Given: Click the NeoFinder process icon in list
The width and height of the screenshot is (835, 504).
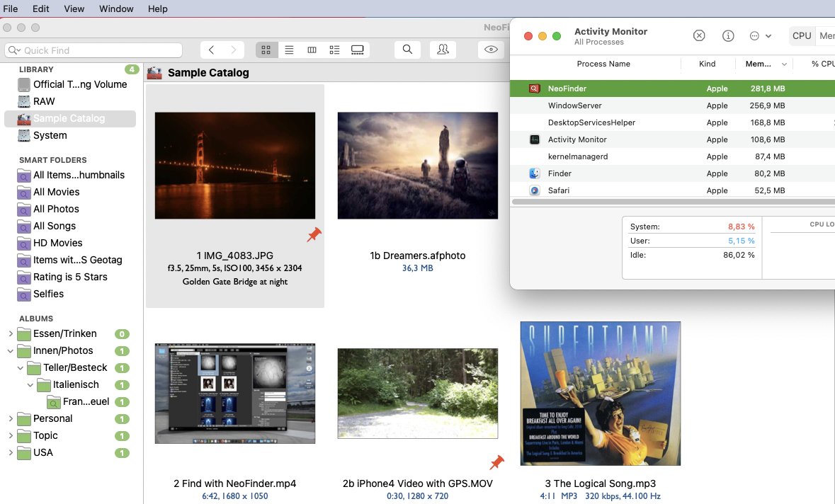Looking at the screenshot, I should point(534,88).
